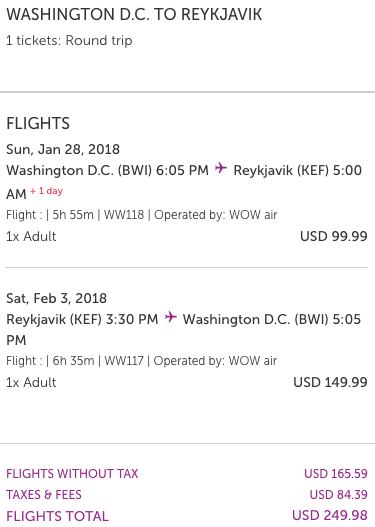Click the WW118 flight details line
Screen dimensions: 375x527
pos(142,215)
